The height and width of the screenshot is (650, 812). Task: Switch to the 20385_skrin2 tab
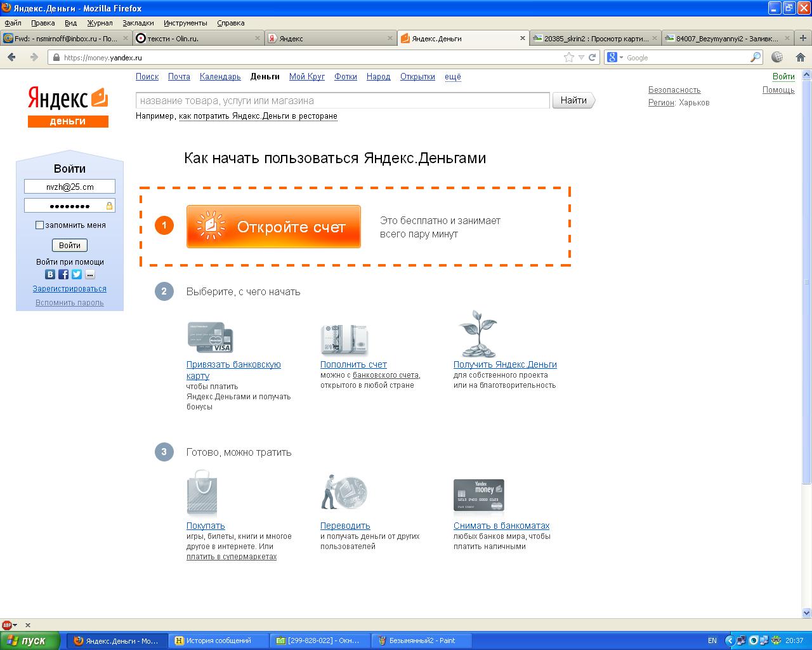[596, 38]
